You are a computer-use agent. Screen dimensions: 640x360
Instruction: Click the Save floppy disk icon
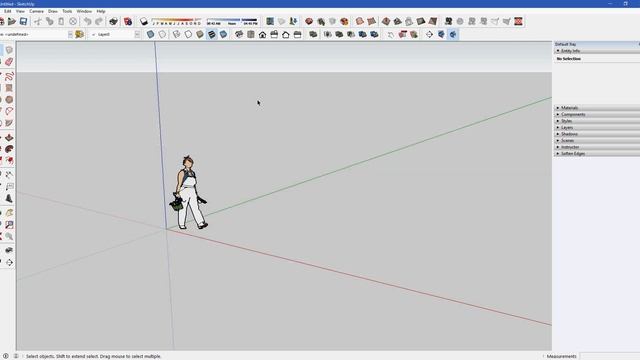pyautogui.click(x=23, y=21)
